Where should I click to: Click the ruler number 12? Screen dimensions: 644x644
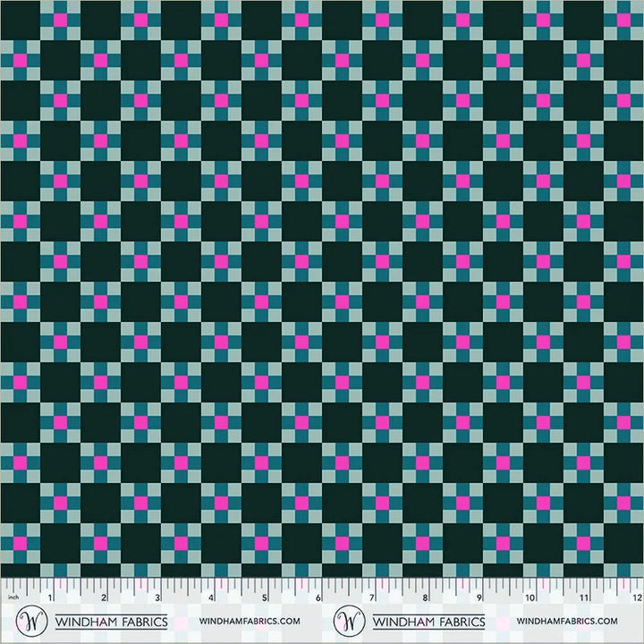point(637,597)
